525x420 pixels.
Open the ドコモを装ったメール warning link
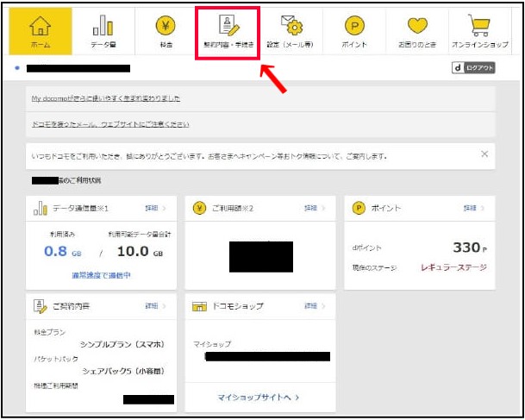tap(110, 124)
